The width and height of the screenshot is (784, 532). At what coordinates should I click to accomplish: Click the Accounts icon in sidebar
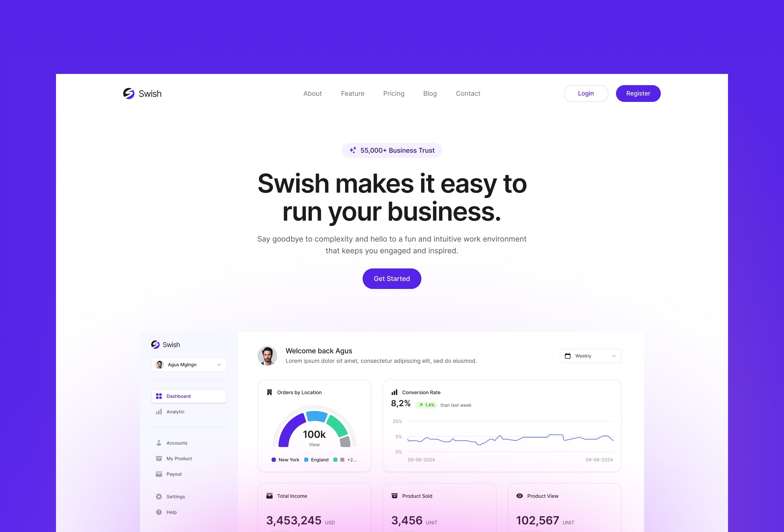[x=159, y=443]
